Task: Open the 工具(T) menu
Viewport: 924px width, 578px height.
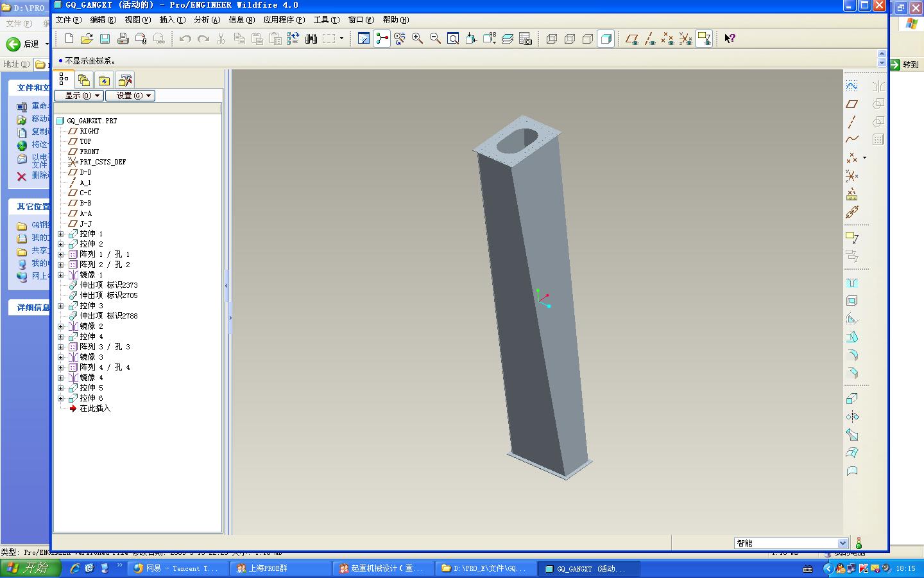Action: (x=326, y=20)
